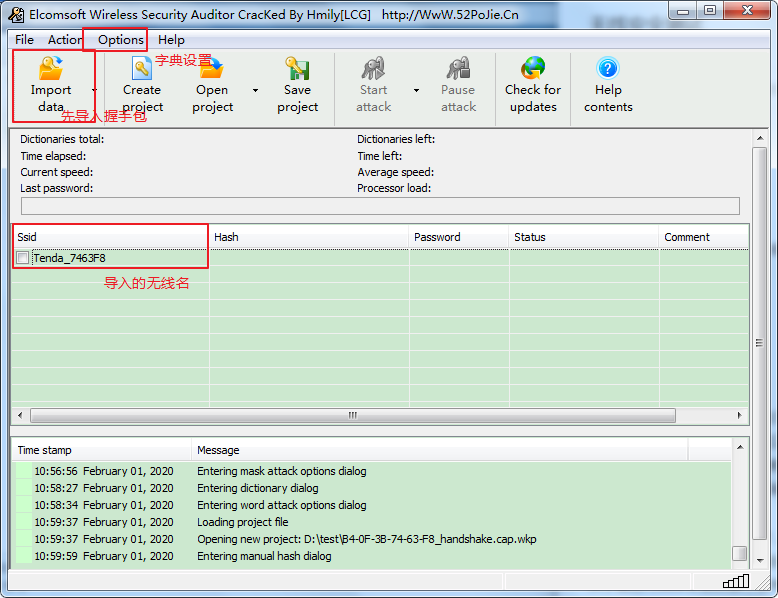Click the Start attack keys icon
778x598 pixels.
coord(373,68)
